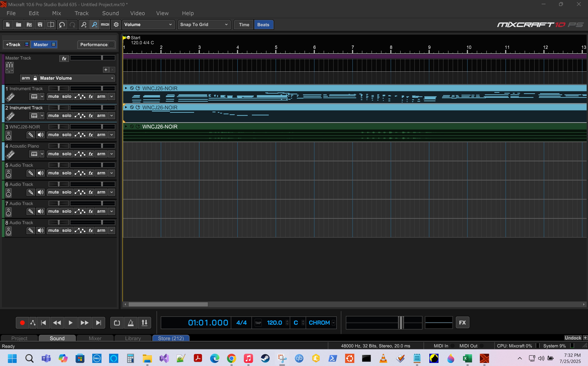Open arm dropdown arrow on 8 Audio Track

click(112, 230)
